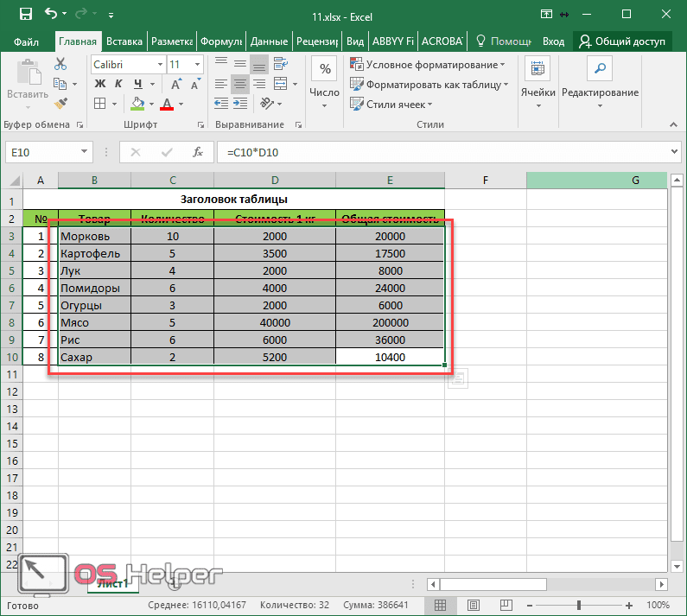
Task: Expand the formula bar
Action: [x=674, y=151]
